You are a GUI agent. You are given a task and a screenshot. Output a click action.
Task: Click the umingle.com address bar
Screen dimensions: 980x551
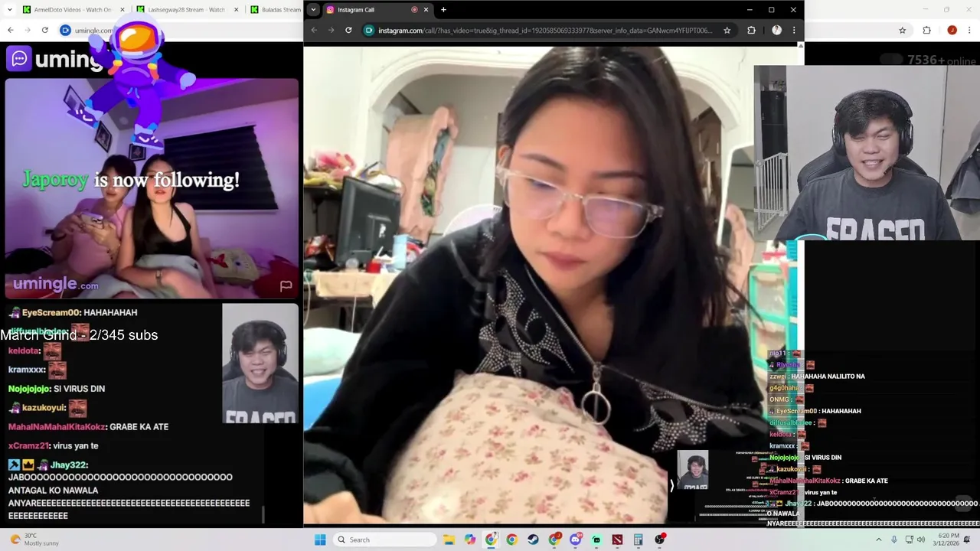pos(92,31)
